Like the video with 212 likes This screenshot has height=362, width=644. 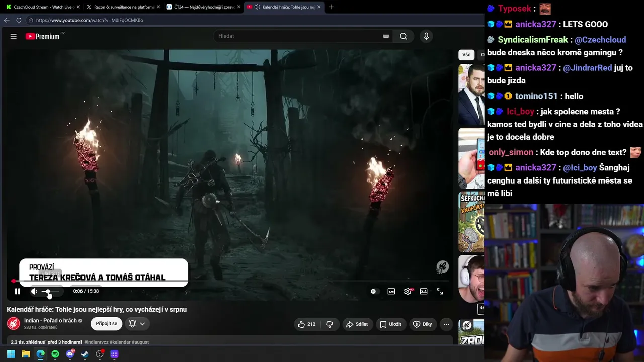pyautogui.click(x=307, y=324)
